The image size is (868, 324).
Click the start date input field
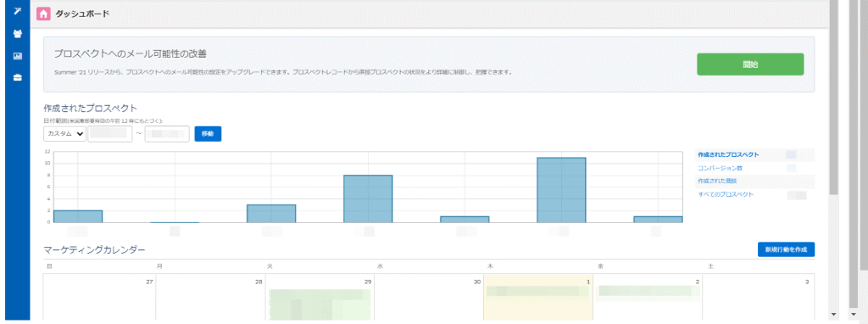tap(110, 134)
